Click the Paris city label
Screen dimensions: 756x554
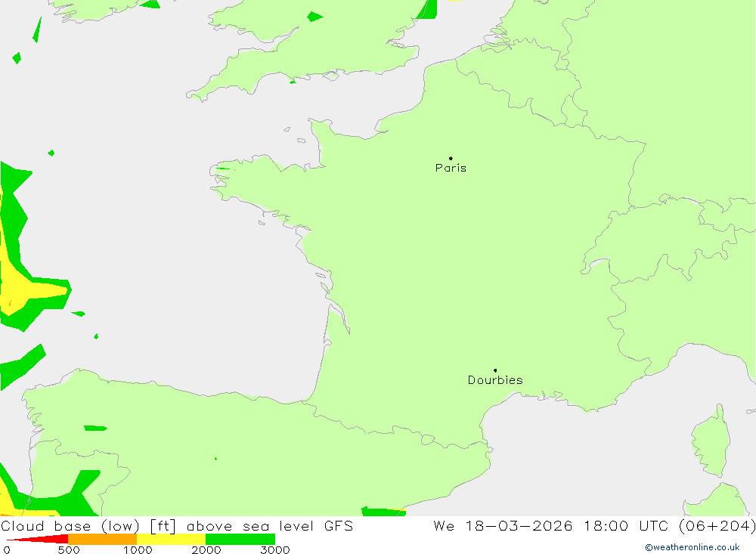point(451,168)
